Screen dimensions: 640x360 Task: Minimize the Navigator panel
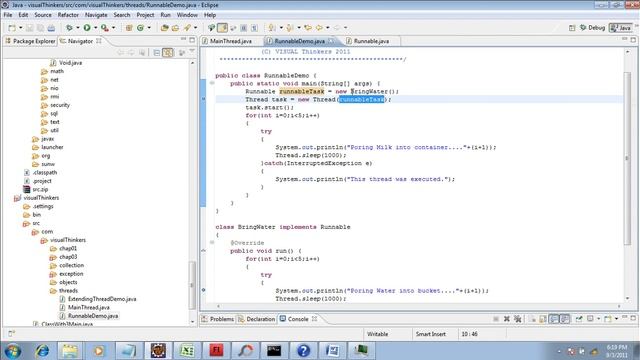pos(183,40)
